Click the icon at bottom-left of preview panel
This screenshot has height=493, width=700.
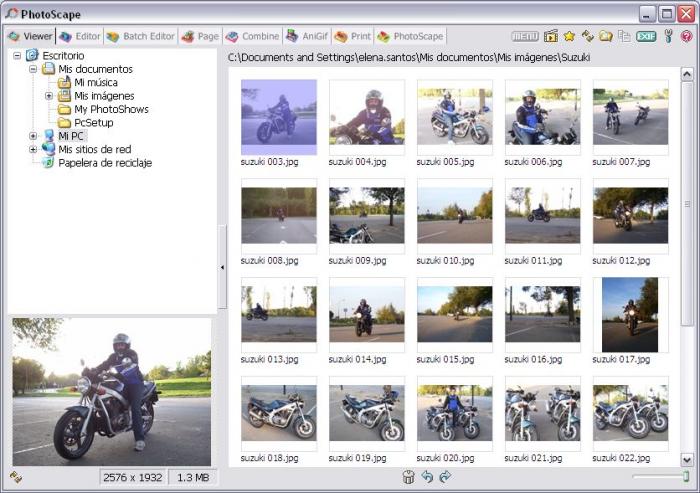click(16, 477)
